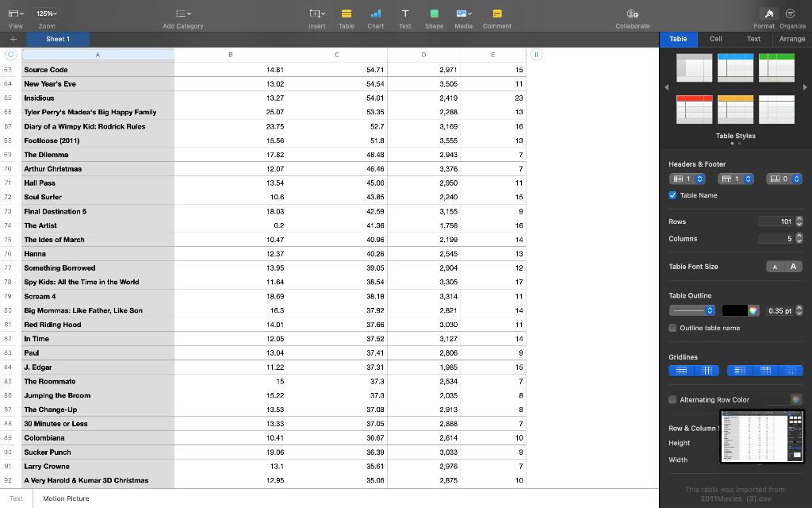Click the column add handle
812x508 pixels.
tap(537, 54)
